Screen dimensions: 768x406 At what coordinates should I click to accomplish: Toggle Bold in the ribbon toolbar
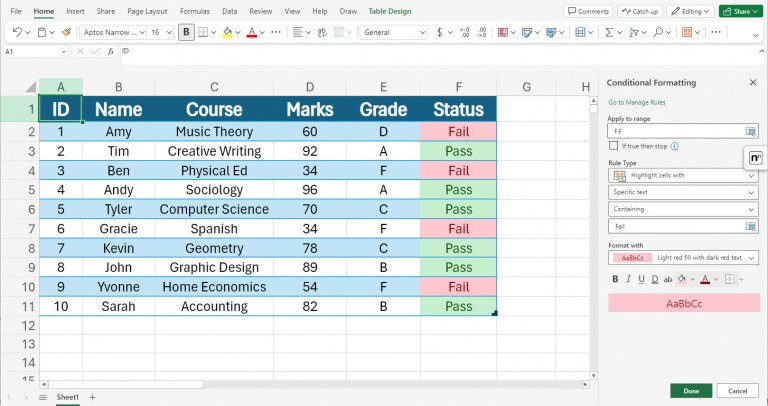pyautogui.click(x=186, y=32)
